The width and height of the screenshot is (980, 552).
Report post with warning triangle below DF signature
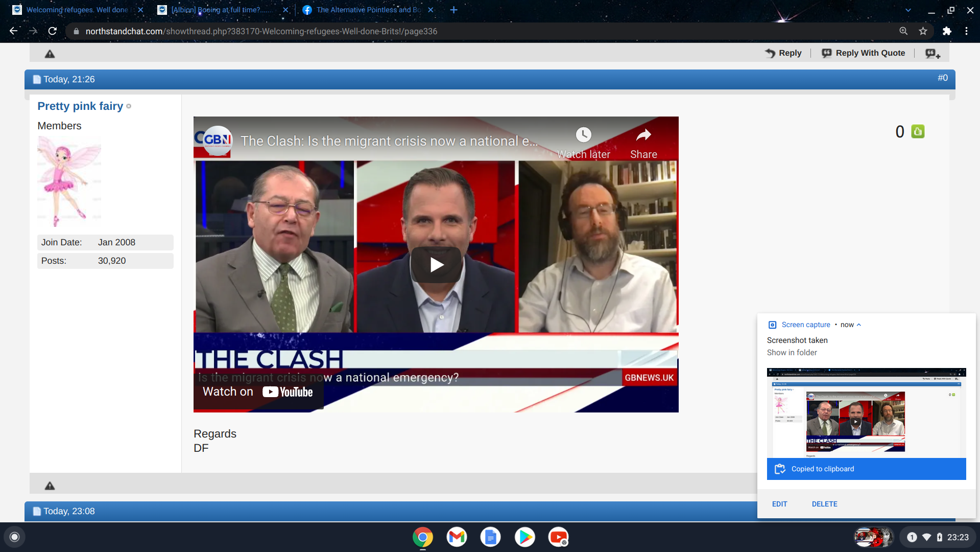(50, 486)
